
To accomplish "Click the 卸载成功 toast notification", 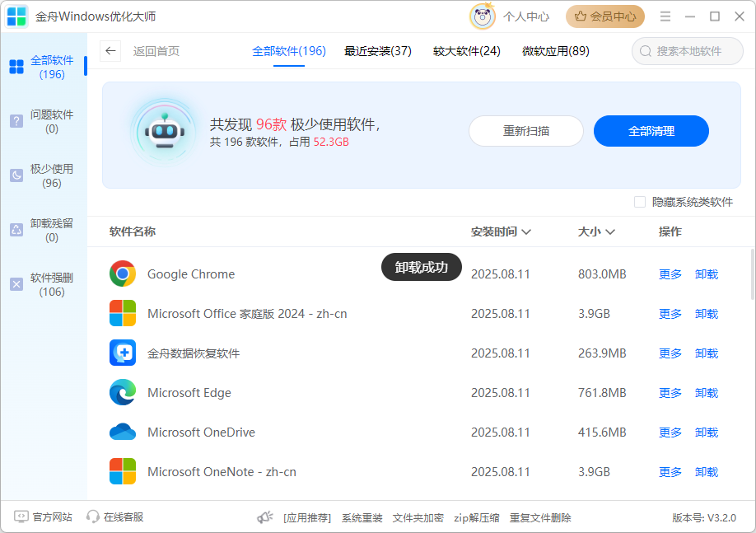I will point(422,267).
